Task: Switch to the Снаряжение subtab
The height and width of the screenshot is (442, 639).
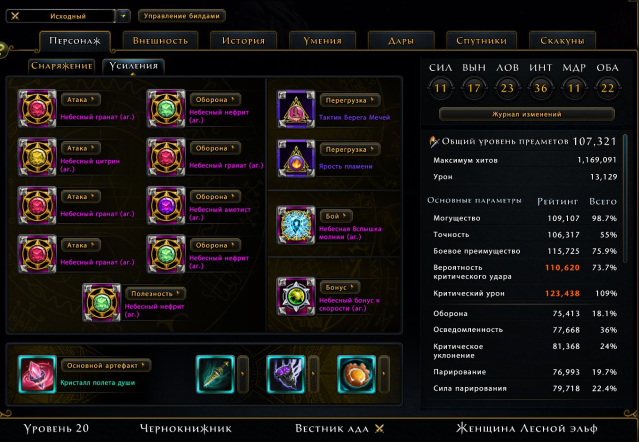Action: point(62,66)
